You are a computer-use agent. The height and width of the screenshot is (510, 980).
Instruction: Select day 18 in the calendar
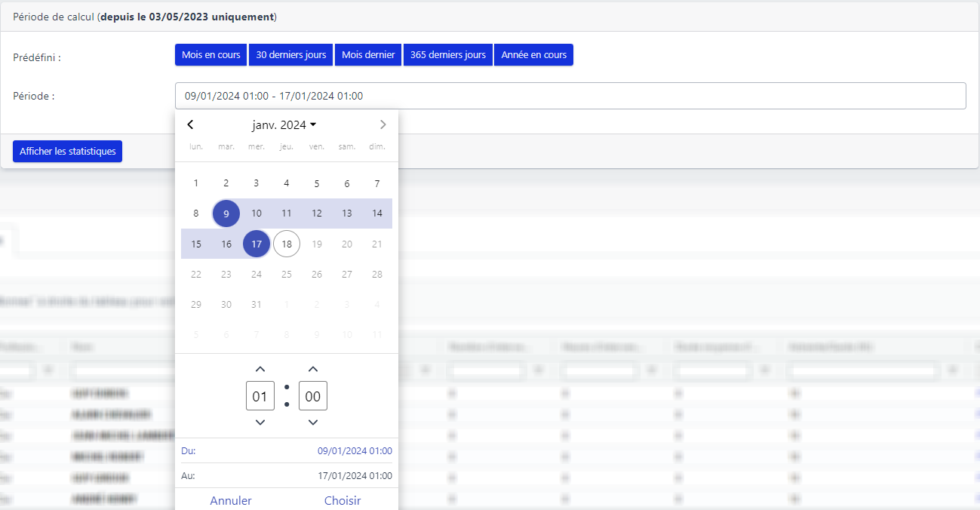287,244
